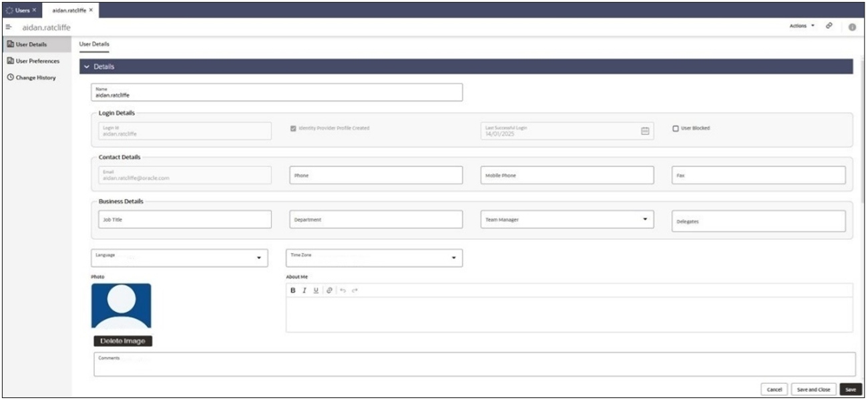Toggle bold formatting in About Me editor
This screenshot has height=400, width=868.
point(293,290)
